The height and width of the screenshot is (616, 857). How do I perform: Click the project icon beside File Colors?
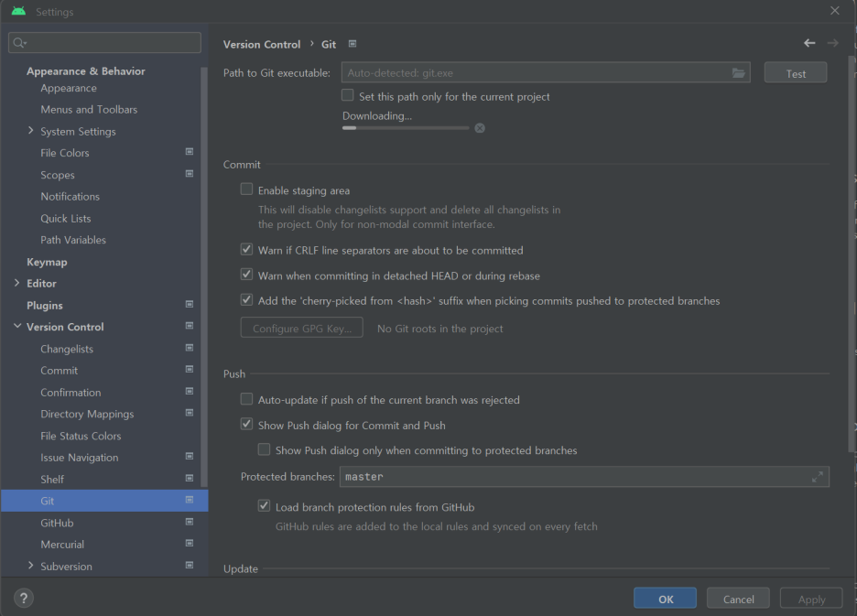[x=190, y=151]
